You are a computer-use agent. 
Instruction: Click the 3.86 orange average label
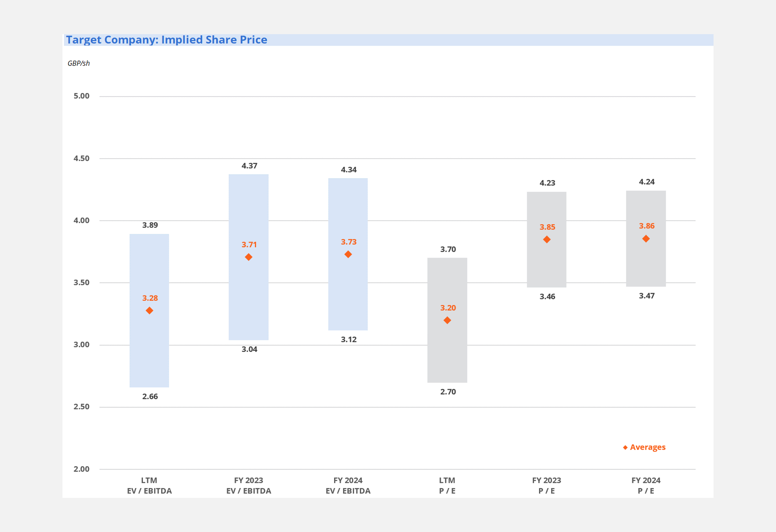[x=646, y=226]
